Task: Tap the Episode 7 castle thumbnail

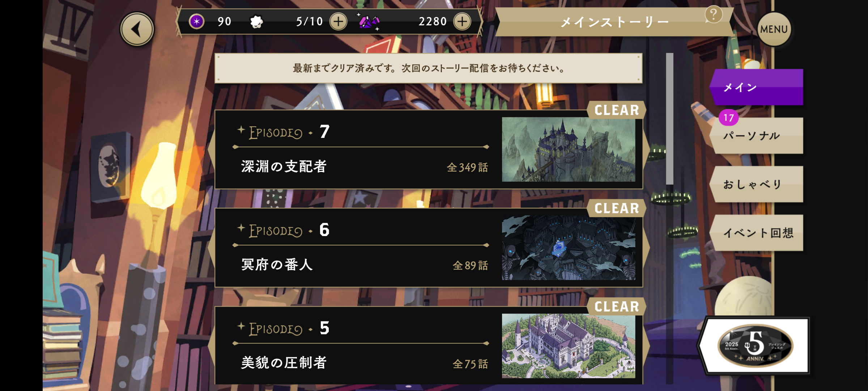Action: point(569,149)
